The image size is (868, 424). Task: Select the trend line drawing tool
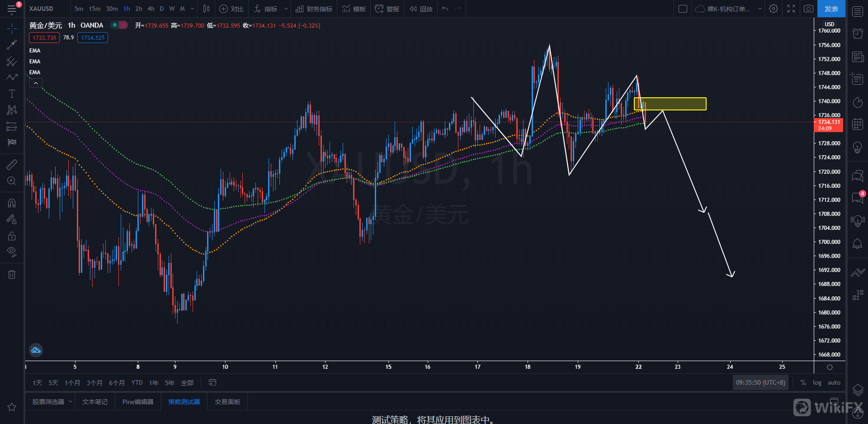pyautogui.click(x=12, y=44)
